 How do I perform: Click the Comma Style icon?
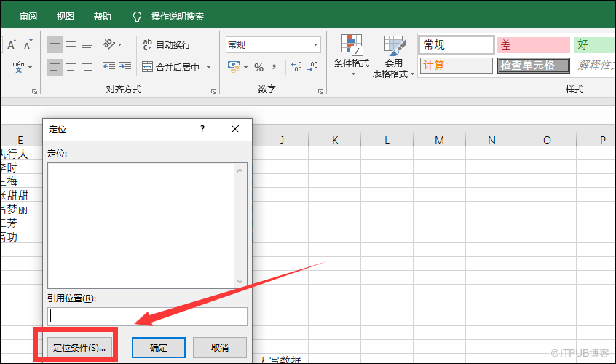coord(275,67)
